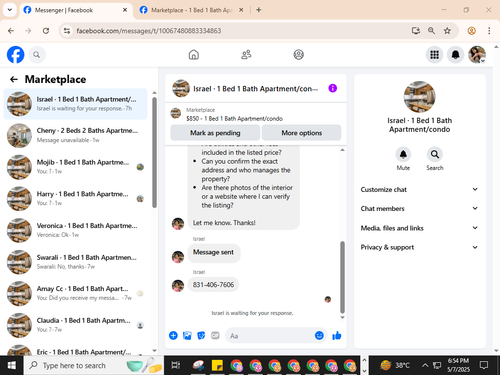Open Chrome profile avatar icon
The height and width of the screenshot is (375, 500).
(471, 31)
